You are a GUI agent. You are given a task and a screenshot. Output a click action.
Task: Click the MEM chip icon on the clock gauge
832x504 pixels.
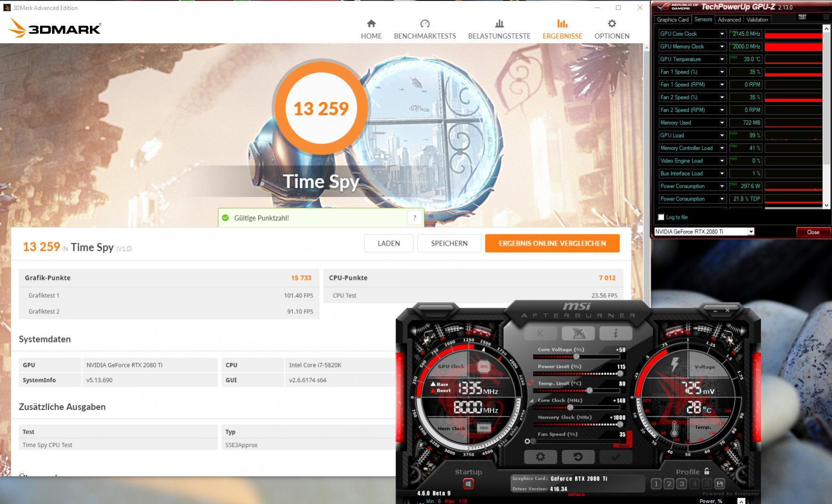coord(484,428)
